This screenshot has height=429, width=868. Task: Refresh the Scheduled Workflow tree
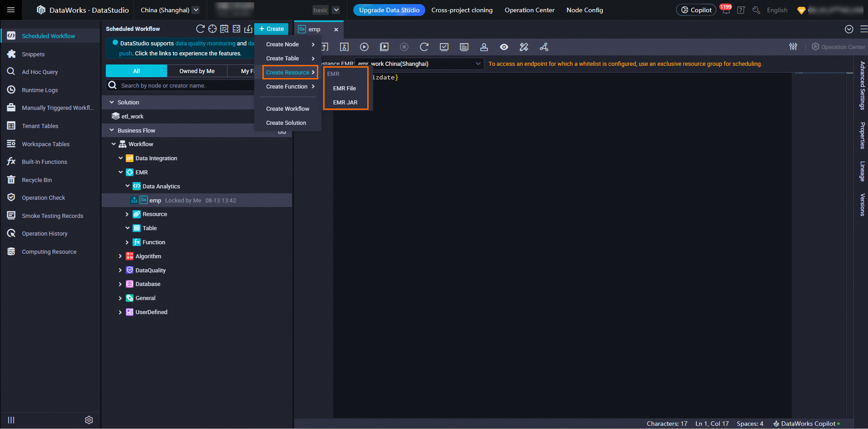click(200, 29)
